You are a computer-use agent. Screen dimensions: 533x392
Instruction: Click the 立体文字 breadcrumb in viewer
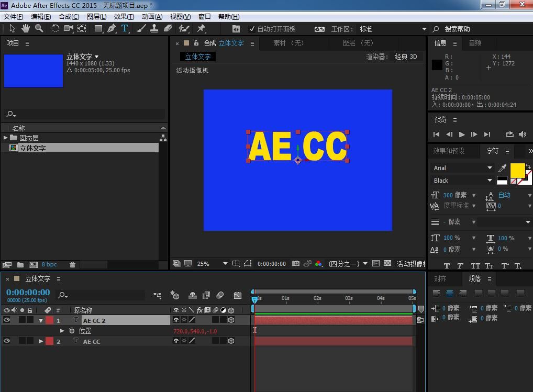coord(197,57)
